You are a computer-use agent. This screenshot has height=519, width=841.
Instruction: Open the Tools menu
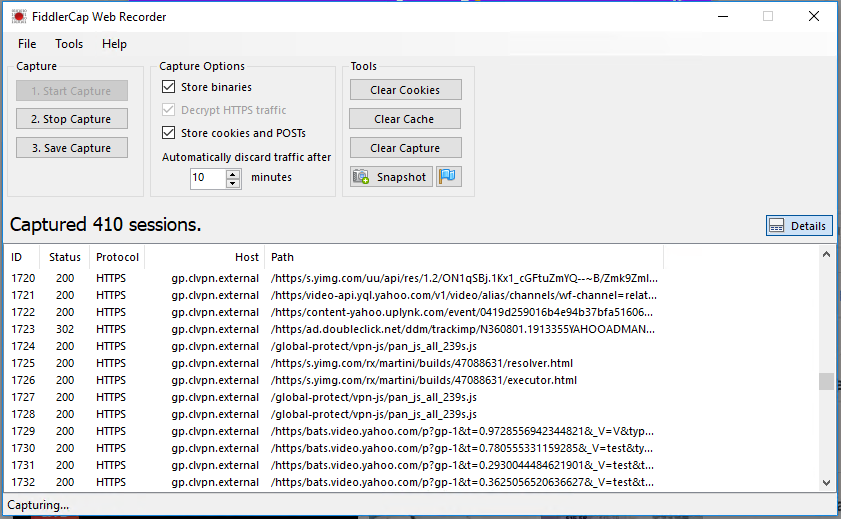69,44
